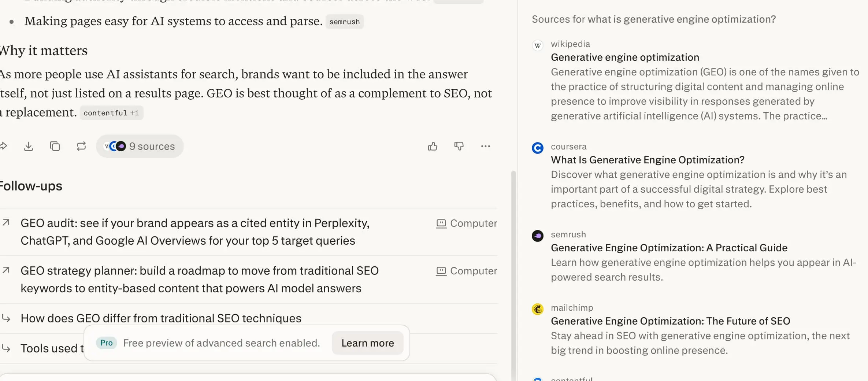Click the 'coursera' source name label
Viewport: 868px width, 381px height.
[x=568, y=147]
